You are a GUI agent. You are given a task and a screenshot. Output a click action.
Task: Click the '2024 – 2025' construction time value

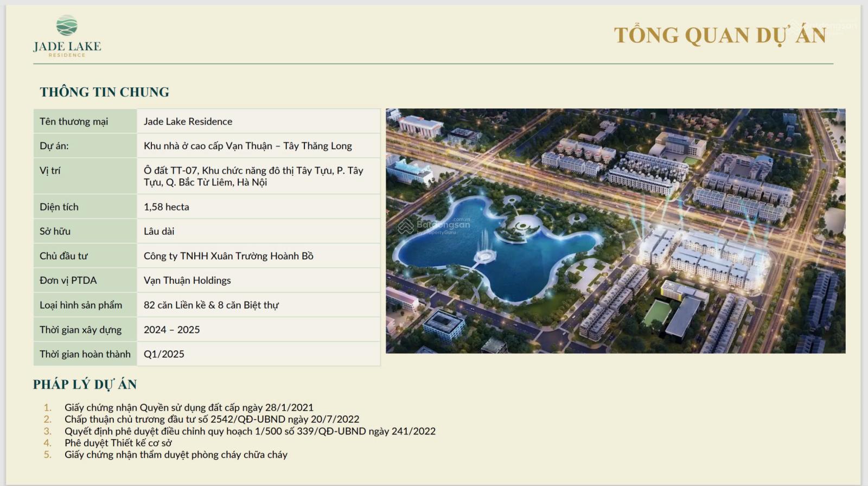point(171,330)
